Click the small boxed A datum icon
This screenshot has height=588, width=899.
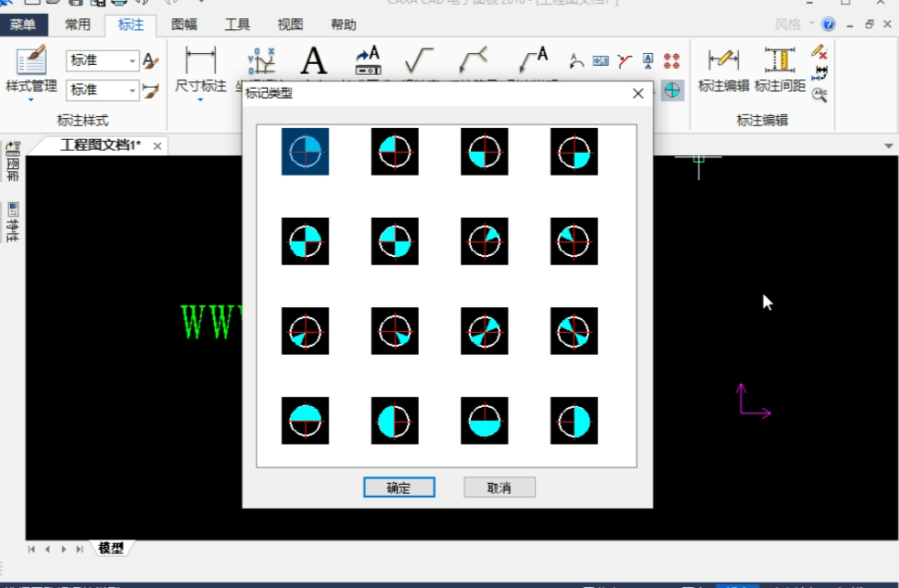647,60
